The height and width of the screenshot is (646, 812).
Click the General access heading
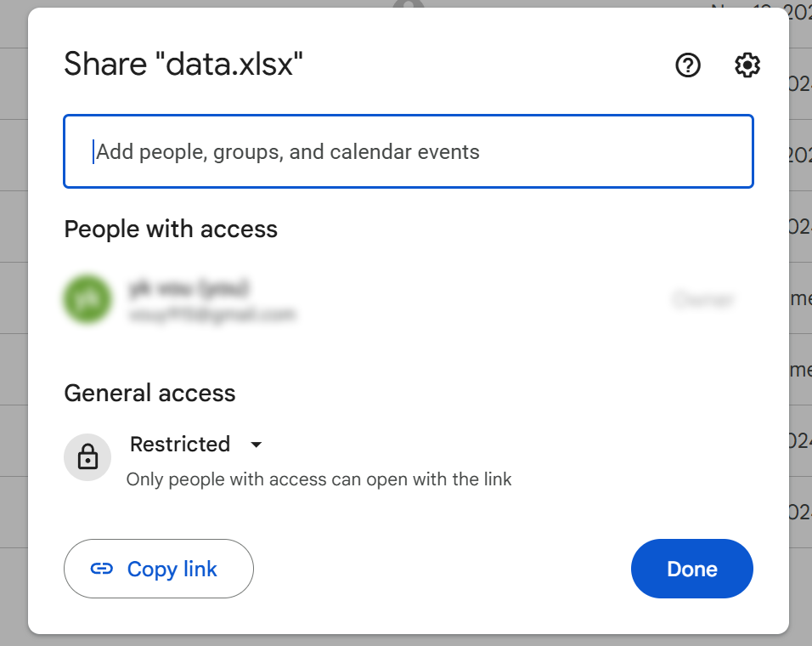coord(149,393)
